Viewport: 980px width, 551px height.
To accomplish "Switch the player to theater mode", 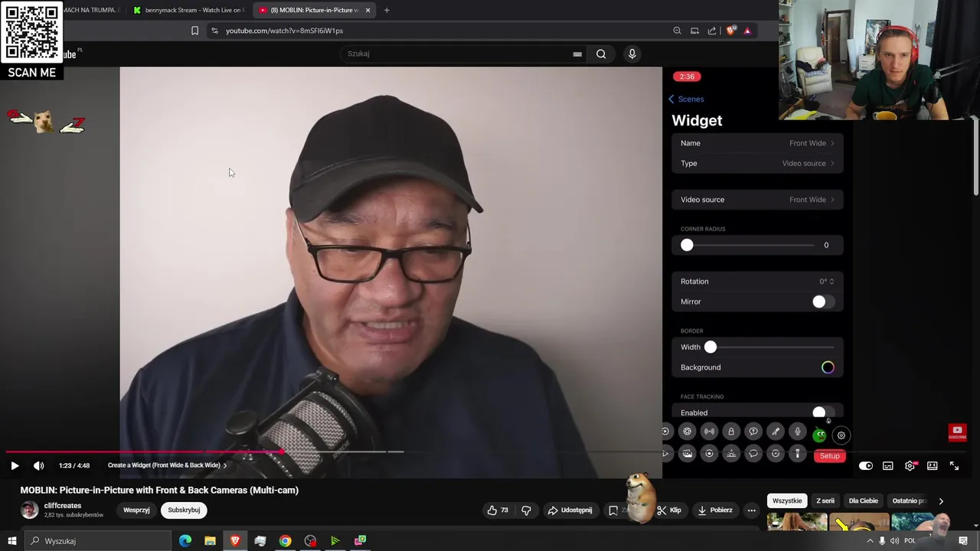I will click(x=933, y=465).
